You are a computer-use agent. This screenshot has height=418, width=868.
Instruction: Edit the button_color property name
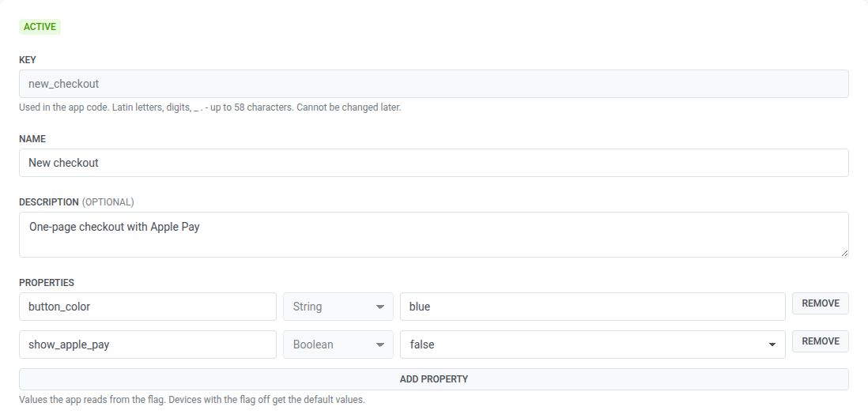click(148, 307)
